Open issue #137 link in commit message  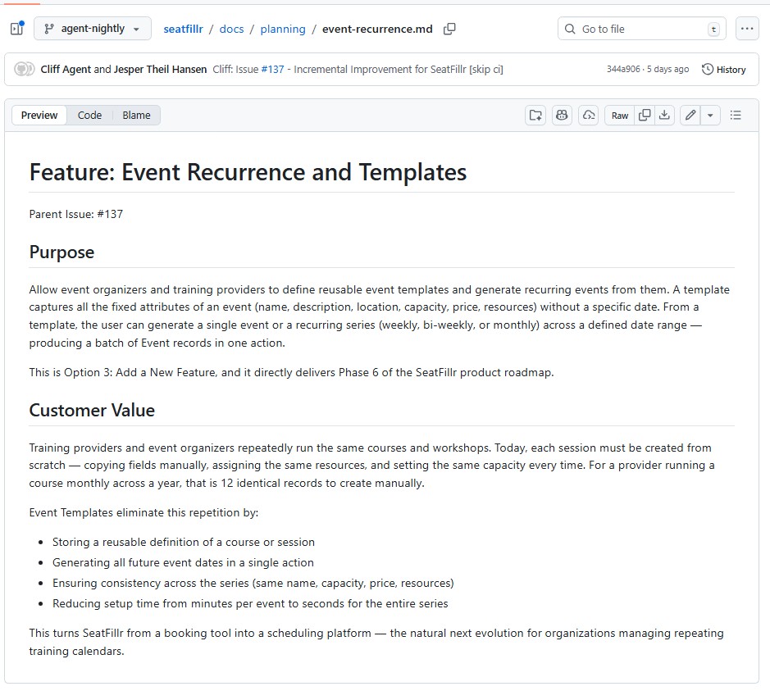tap(272, 70)
